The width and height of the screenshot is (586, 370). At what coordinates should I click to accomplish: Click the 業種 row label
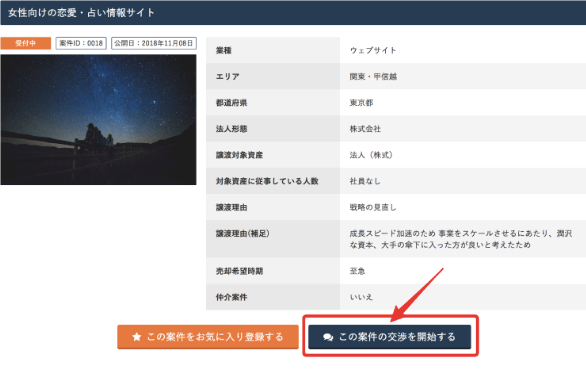(x=223, y=50)
